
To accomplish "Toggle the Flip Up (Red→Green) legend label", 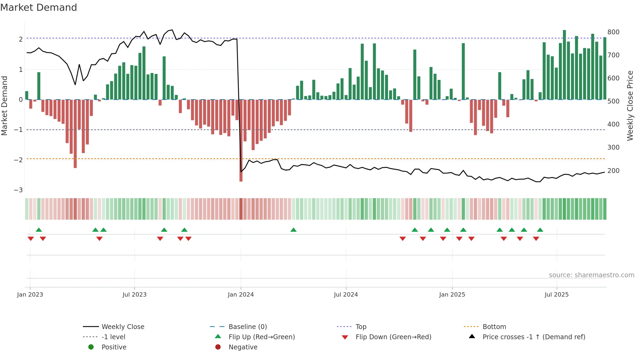I will point(262,337).
